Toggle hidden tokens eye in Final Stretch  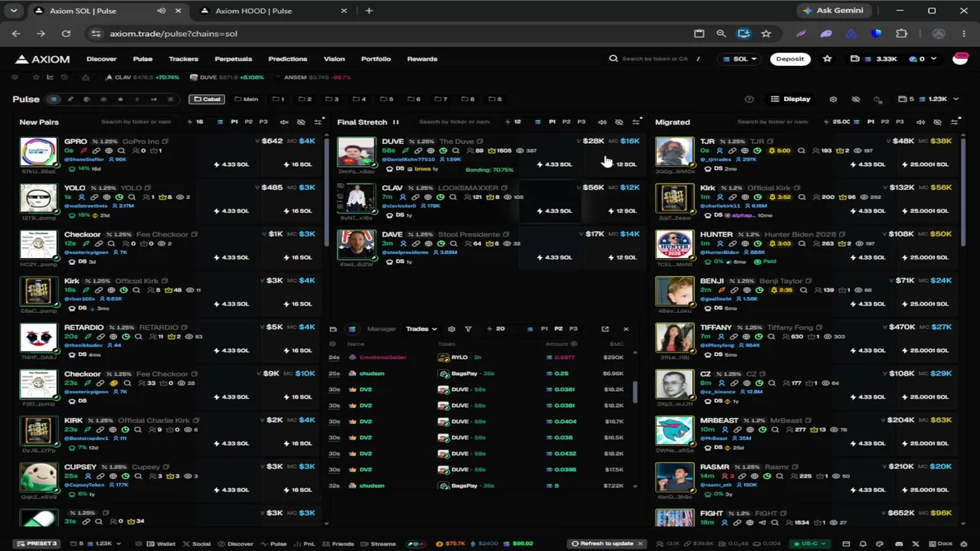pos(619,122)
